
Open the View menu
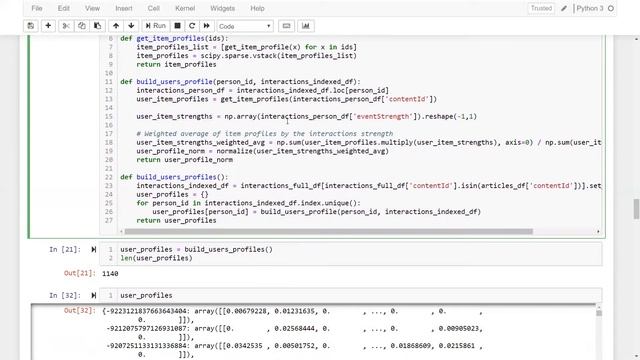(92, 8)
